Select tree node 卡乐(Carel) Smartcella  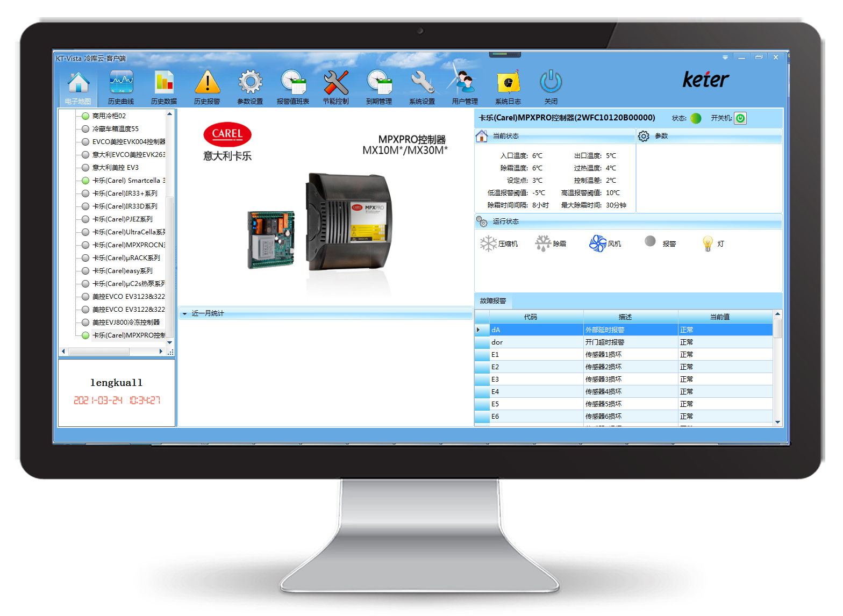tap(128, 180)
